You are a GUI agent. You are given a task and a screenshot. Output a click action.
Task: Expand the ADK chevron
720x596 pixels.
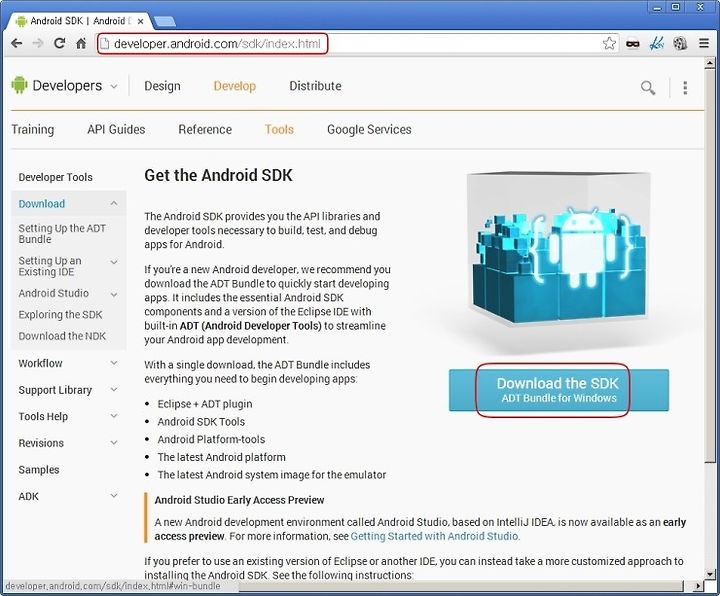[114, 495]
